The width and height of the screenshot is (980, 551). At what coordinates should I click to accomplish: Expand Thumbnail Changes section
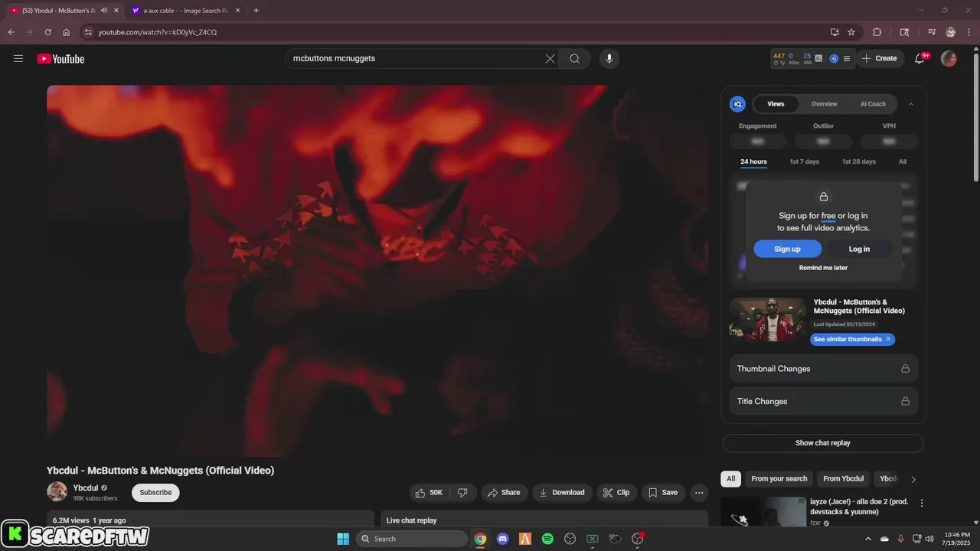point(823,369)
